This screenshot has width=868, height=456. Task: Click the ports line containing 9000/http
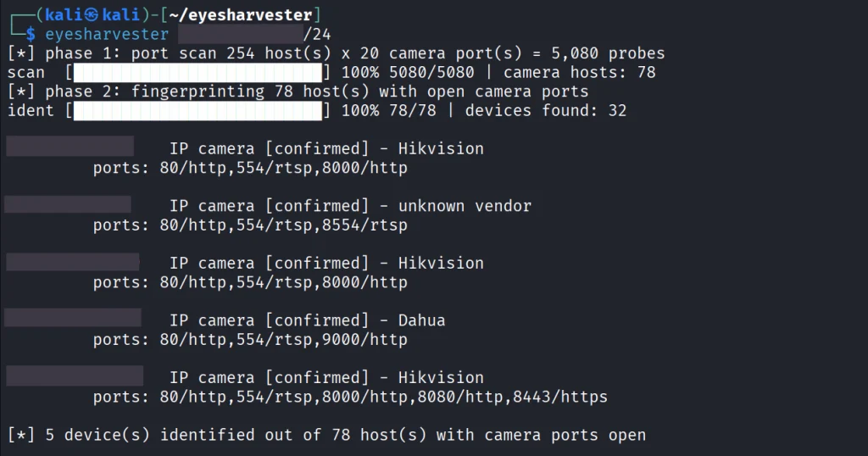pyautogui.click(x=250, y=340)
